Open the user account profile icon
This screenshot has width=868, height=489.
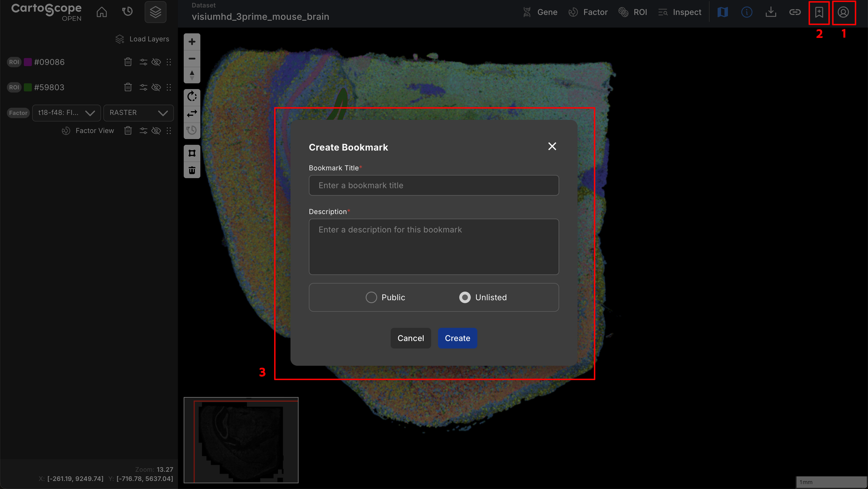(x=843, y=12)
